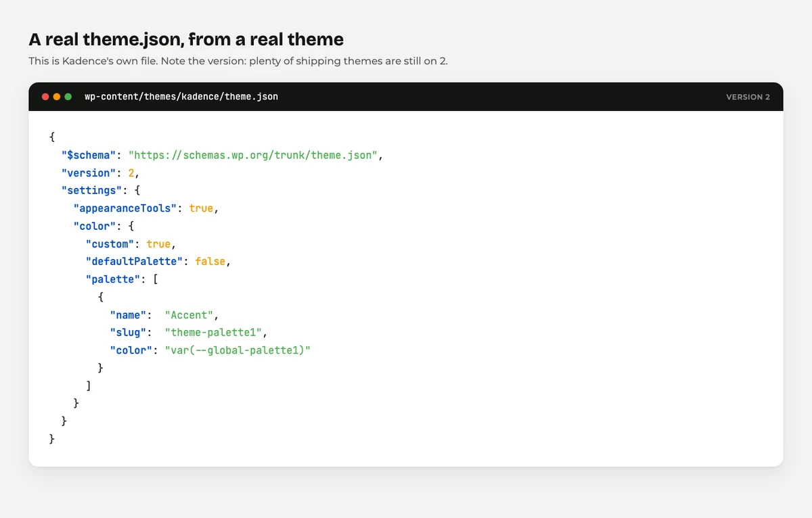This screenshot has height=518, width=812.
Task: Click the "defaultPalette" key
Action: pos(134,262)
